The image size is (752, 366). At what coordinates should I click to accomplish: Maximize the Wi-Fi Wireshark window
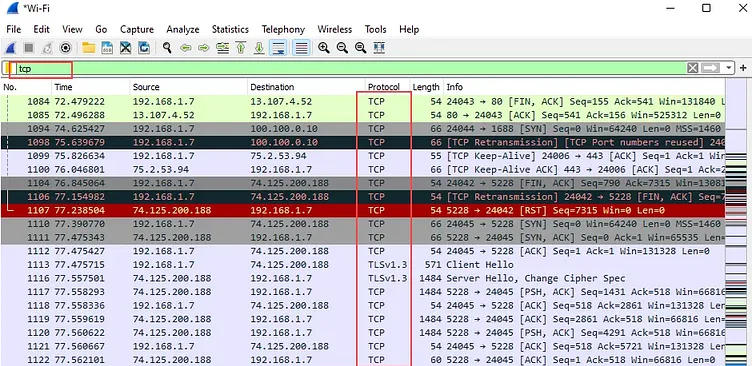(x=706, y=8)
